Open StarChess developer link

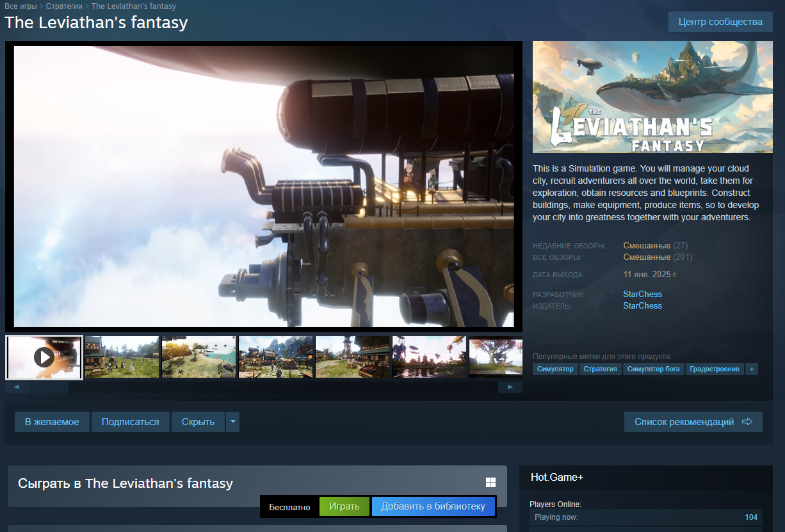(x=642, y=294)
